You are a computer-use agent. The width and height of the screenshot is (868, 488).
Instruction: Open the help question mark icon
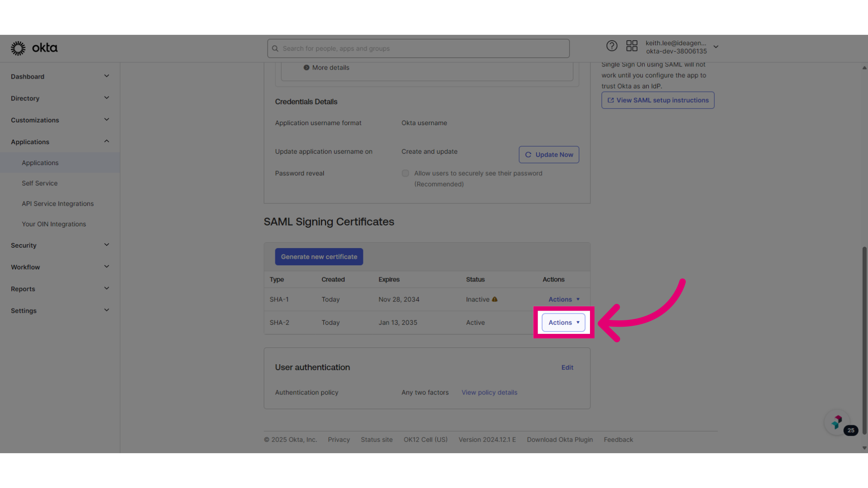click(612, 46)
